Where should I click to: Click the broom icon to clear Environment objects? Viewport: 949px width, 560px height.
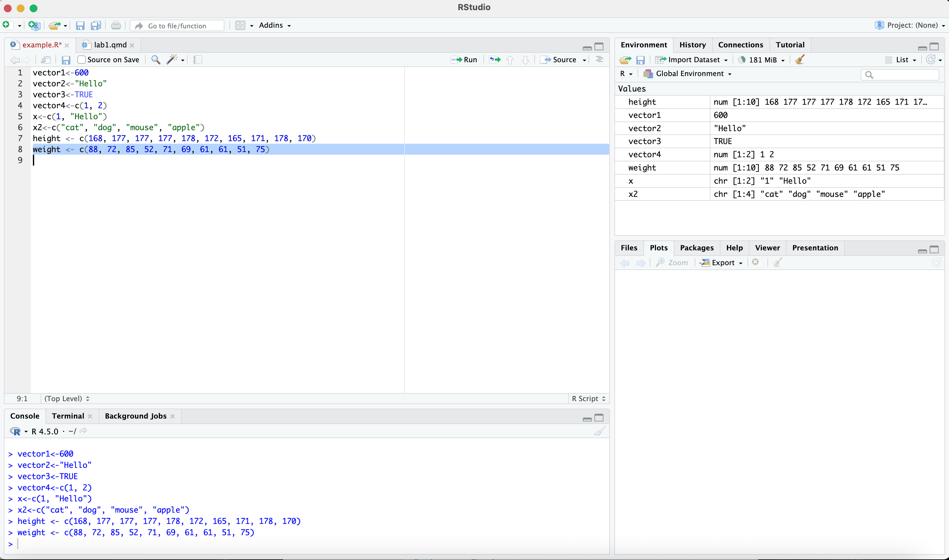tap(799, 60)
